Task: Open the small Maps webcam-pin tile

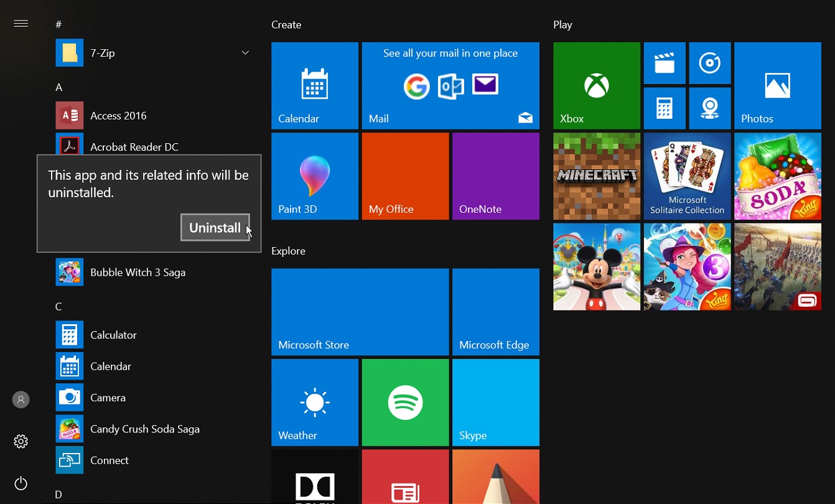Action: tap(710, 108)
